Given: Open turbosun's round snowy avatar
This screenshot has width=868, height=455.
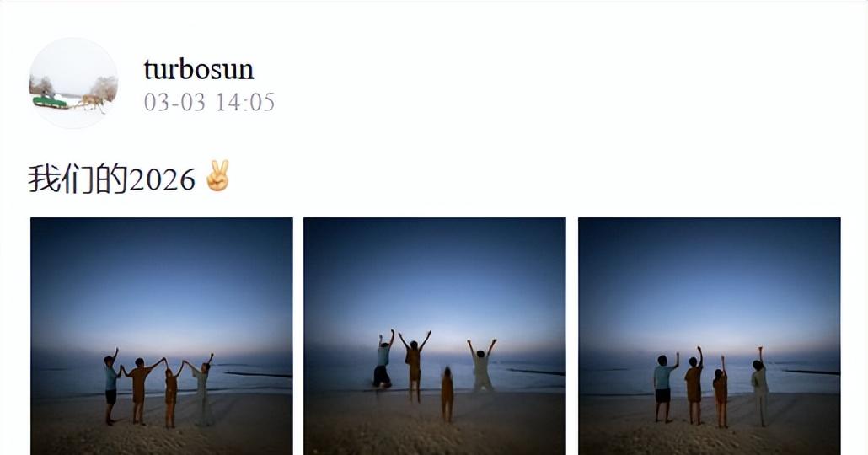Looking at the screenshot, I should 73,83.
